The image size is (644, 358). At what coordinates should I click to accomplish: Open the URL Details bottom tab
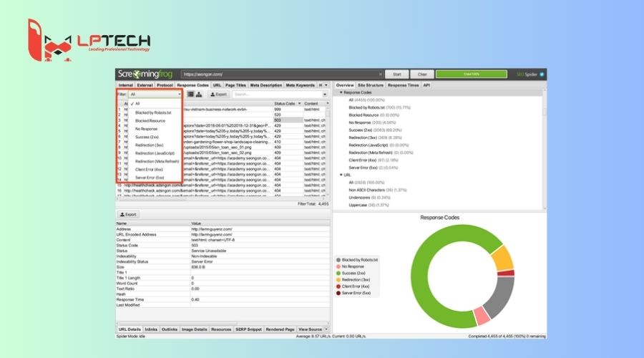point(130,329)
